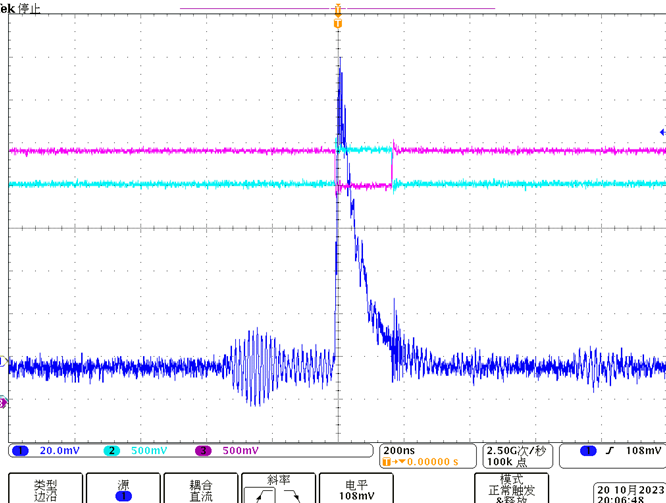Click the 200ns timebase readout
This screenshot has height=503, width=666.
click(x=399, y=451)
